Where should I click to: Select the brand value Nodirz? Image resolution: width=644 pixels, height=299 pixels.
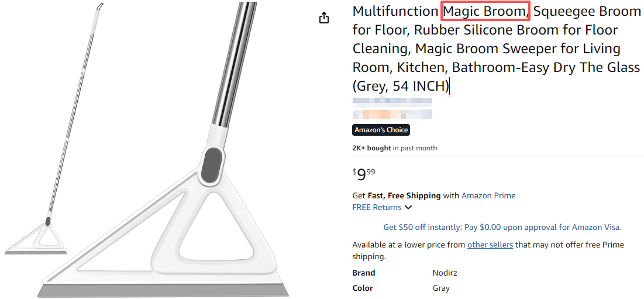(x=445, y=273)
